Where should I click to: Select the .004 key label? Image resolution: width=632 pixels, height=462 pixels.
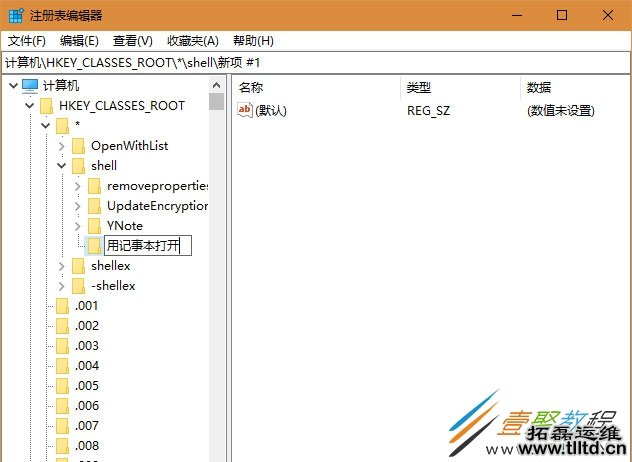tap(86, 366)
